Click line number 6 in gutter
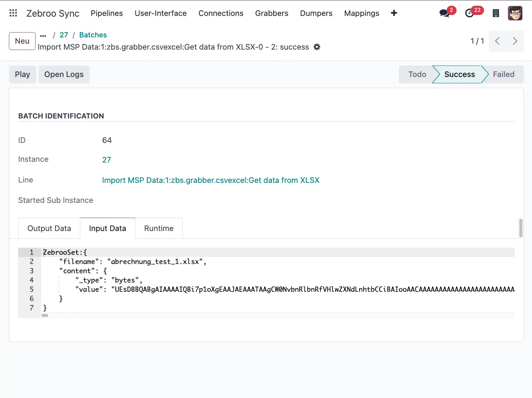The height and width of the screenshot is (398, 532). pos(31,299)
